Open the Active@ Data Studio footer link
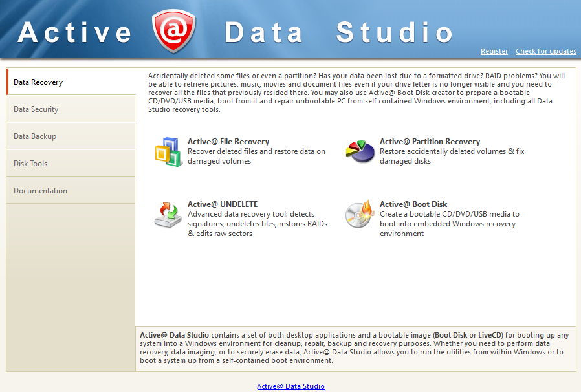 291,386
